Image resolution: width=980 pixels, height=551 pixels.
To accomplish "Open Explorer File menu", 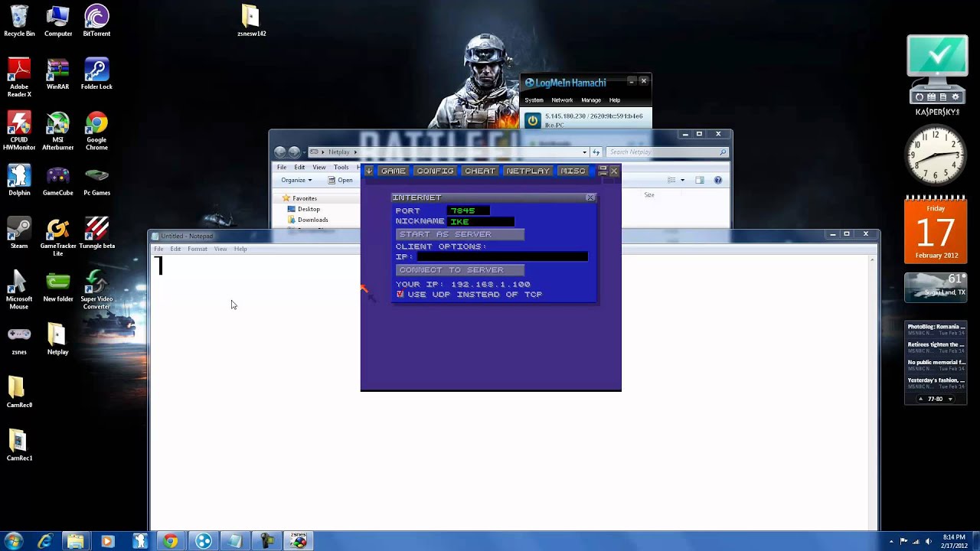I will (x=282, y=167).
